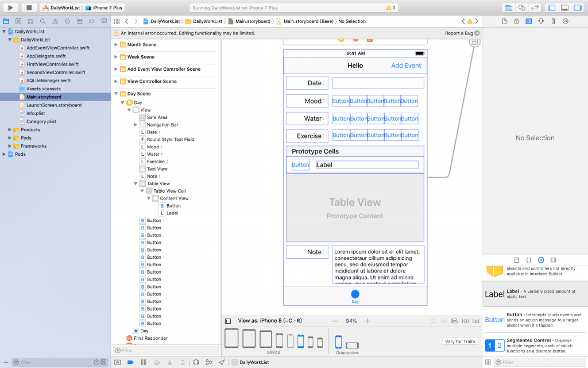Show the Object library tab
Image resolution: width=588 pixels, height=368 pixels.
[x=541, y=260]
